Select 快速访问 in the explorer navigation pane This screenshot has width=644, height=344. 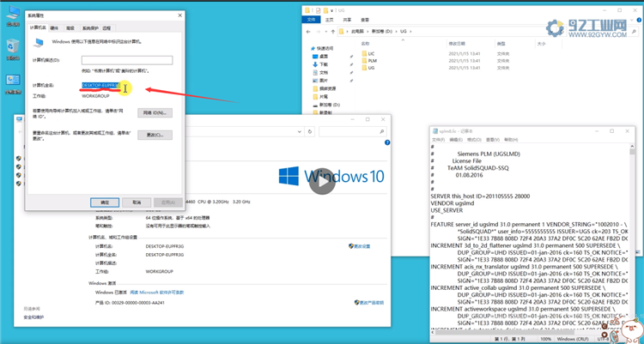tap(322, 48)
